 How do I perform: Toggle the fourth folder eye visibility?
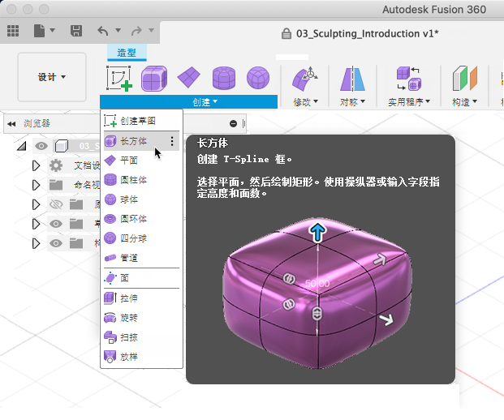tap(56, 224)
